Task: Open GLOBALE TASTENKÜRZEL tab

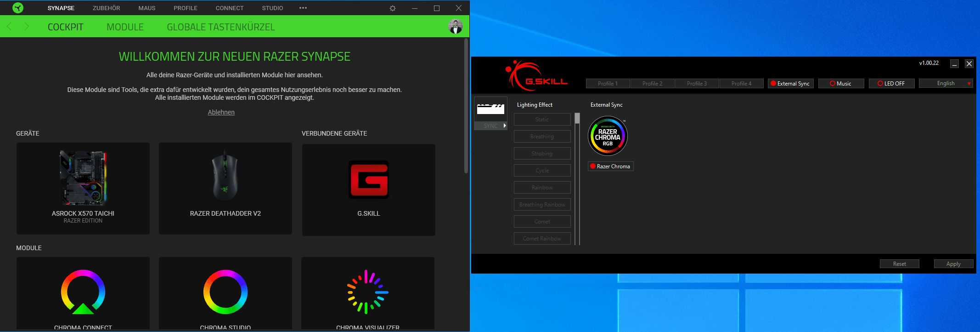Action: 221,27
